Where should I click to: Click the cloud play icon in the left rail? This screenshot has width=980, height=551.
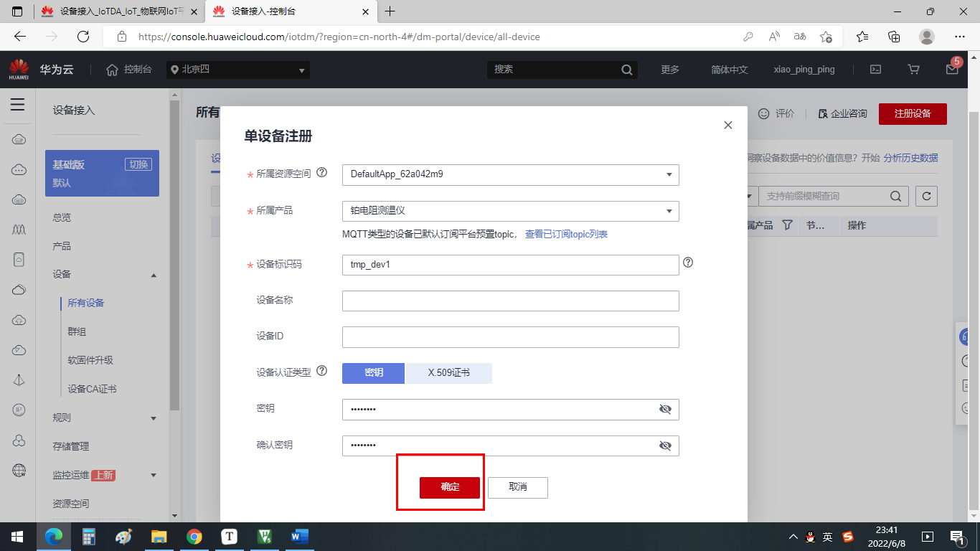19,350
